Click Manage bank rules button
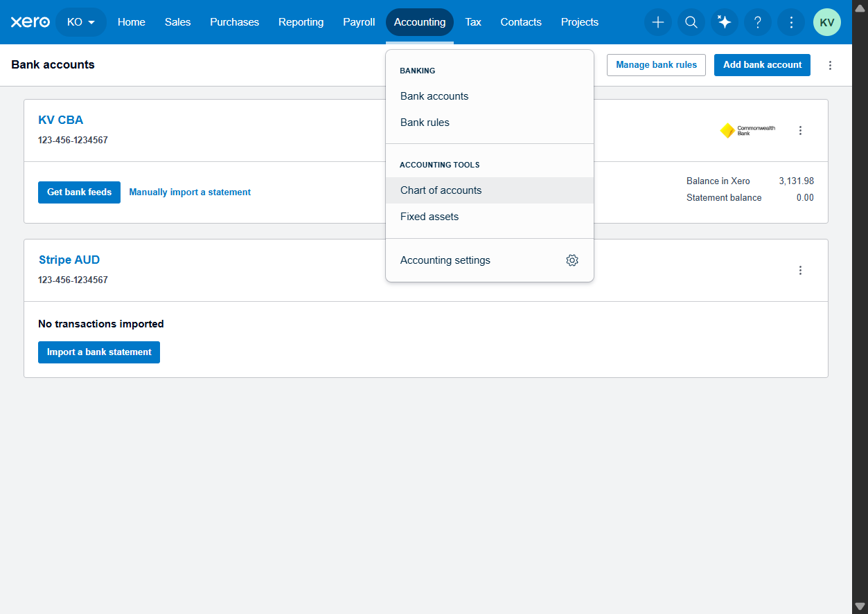The width and height of the screenshot is (868, 614). coord(657,65)
